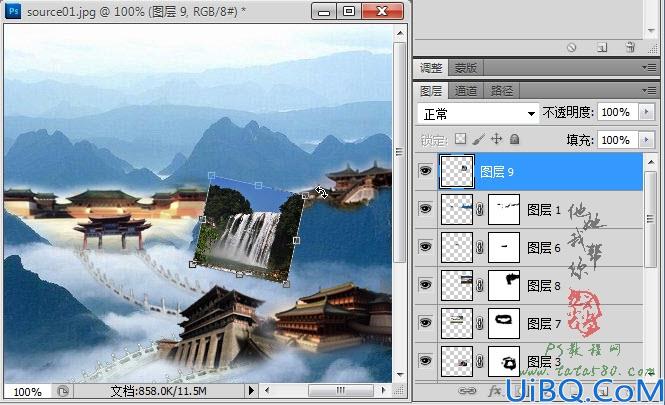Open the 图层 panel options menu

pyautogui.click(x=649, y=90)
